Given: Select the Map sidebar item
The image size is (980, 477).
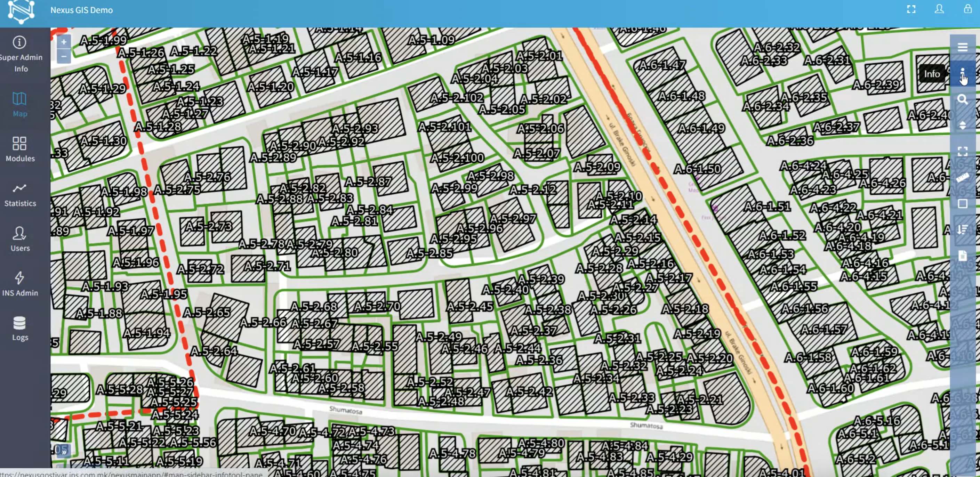Looking at the screenshot, I should [x=20, y=105].
